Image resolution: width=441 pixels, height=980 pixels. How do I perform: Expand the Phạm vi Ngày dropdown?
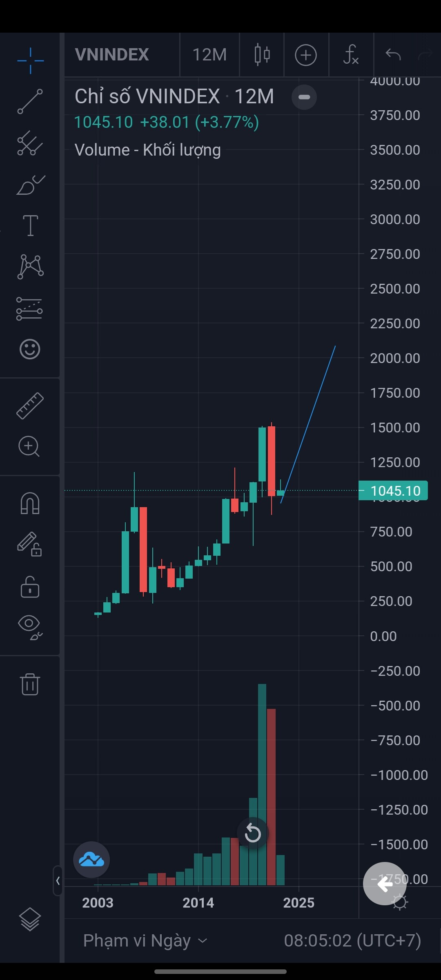(x=145, y=941)
